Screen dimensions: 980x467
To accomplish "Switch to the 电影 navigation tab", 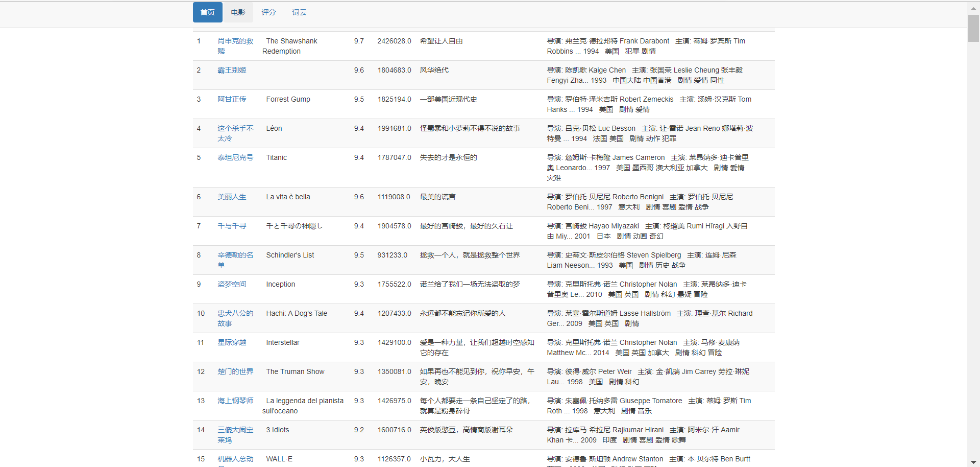I will click(238, 12).
